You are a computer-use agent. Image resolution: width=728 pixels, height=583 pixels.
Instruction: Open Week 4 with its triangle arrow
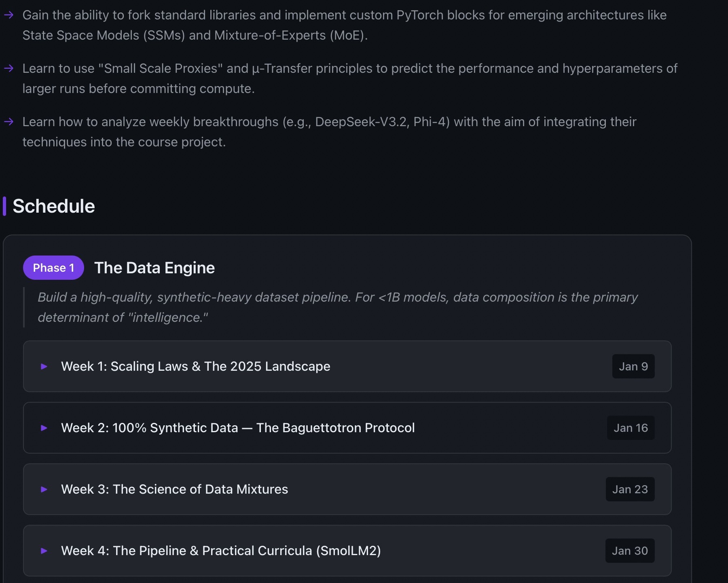[44, 551]
